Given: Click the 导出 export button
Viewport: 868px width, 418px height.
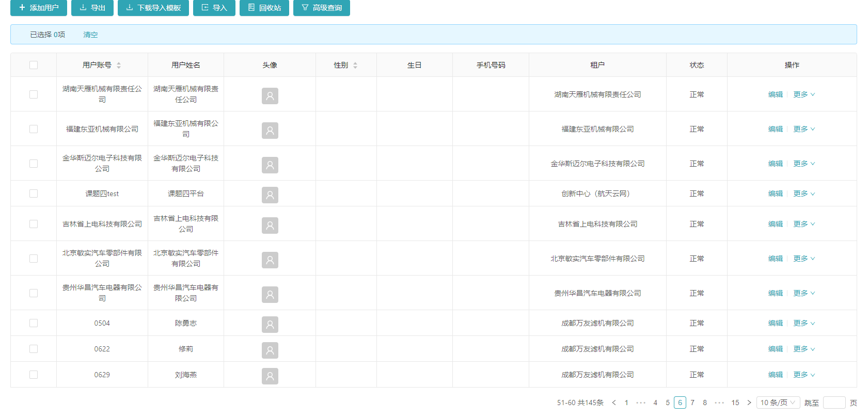Looking at the screenshot, I should coord(92,8).
